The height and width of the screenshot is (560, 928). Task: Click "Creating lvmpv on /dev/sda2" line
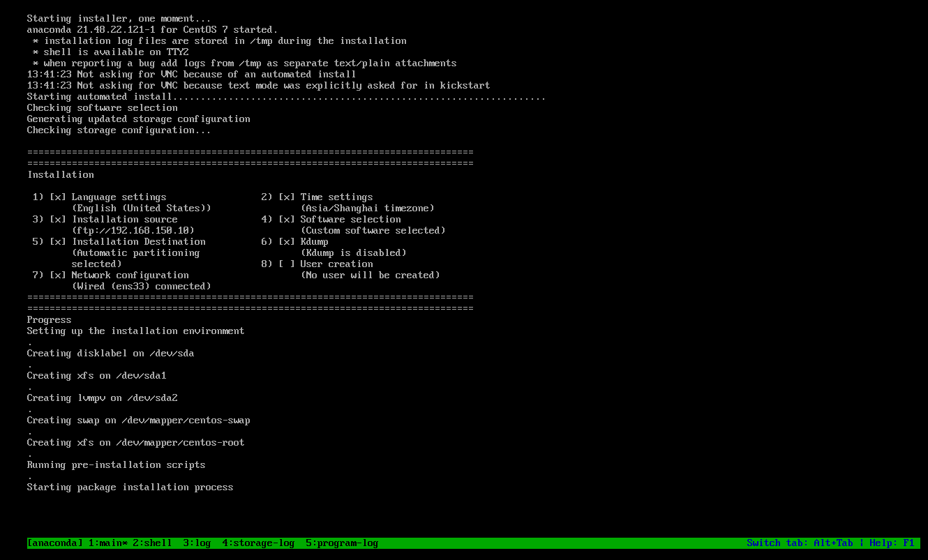tap(103, 398)
